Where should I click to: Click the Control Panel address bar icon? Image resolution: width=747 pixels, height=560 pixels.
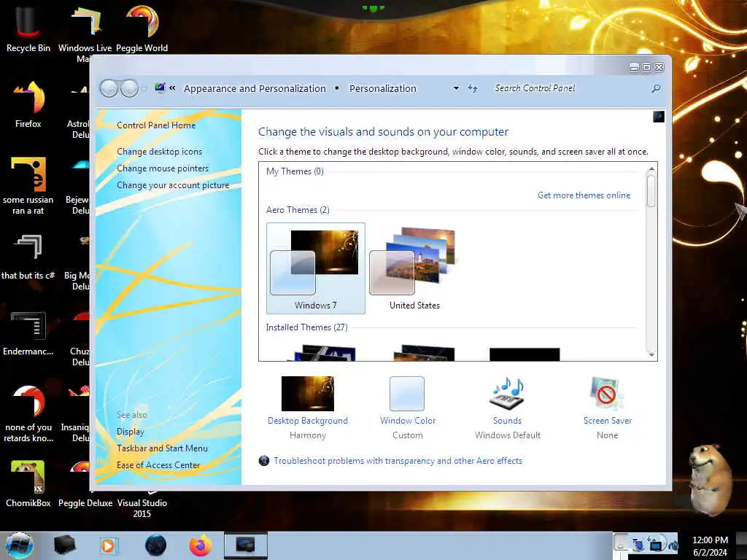click(160, 87)
